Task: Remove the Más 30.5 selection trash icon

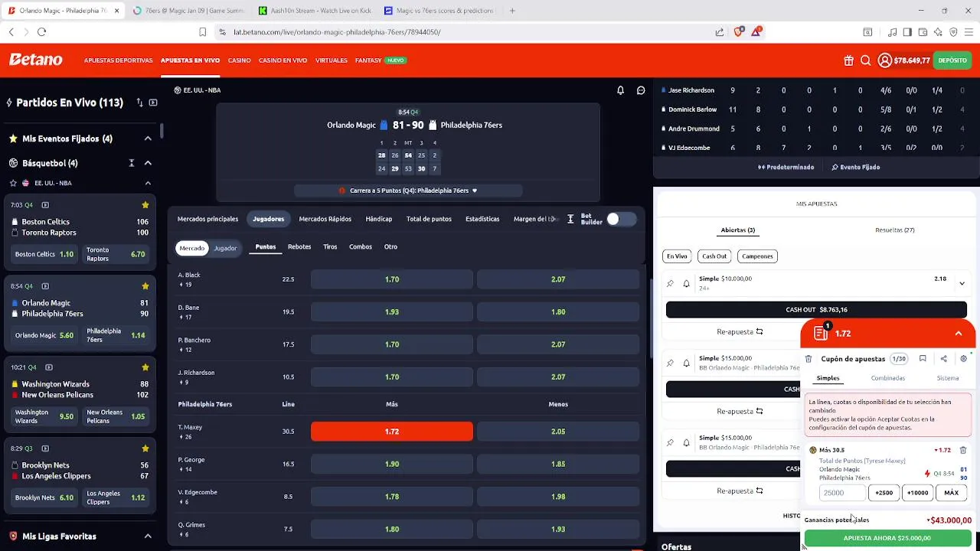Action: pos(963,450)
